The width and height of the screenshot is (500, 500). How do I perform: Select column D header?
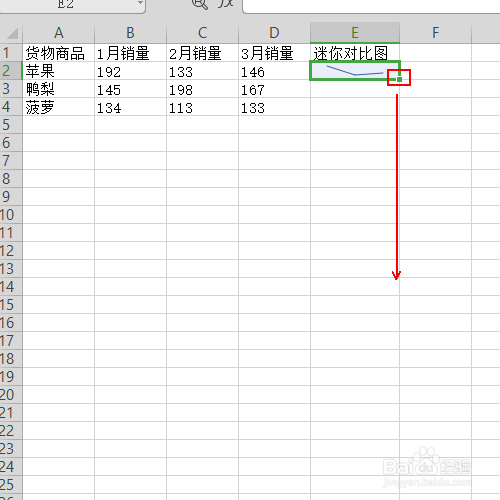pos(274,33)
